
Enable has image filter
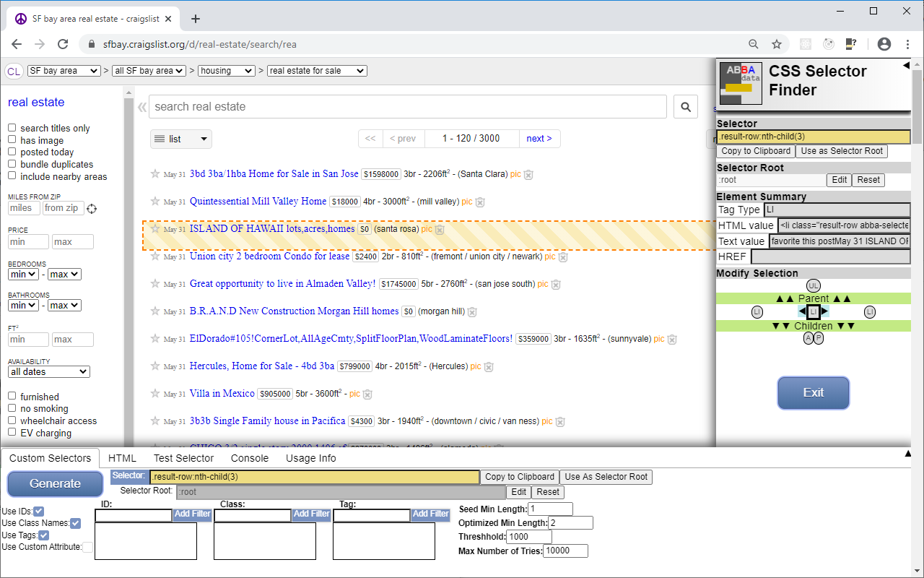click(x=12, y=140)
